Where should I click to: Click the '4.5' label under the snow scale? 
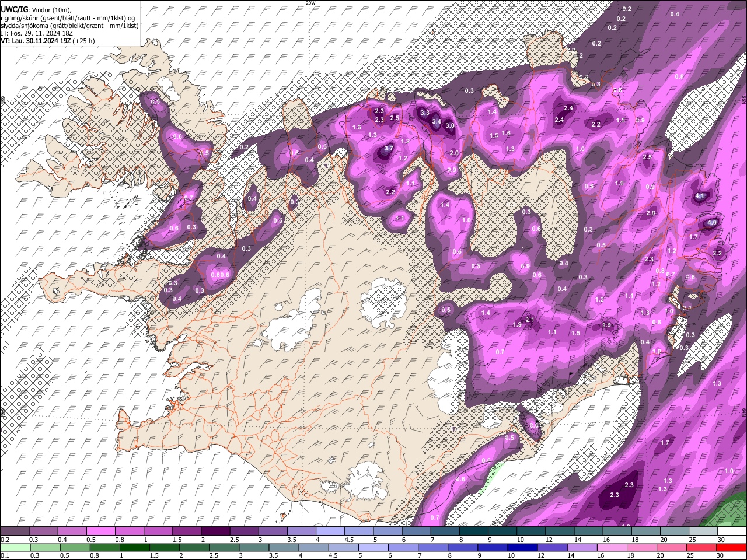(349, 540)
